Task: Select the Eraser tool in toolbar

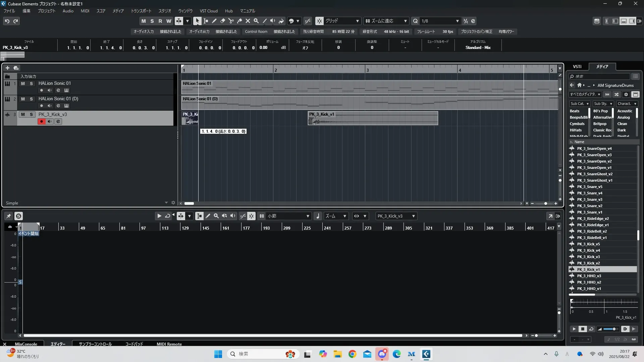Action: coord(223,21)
